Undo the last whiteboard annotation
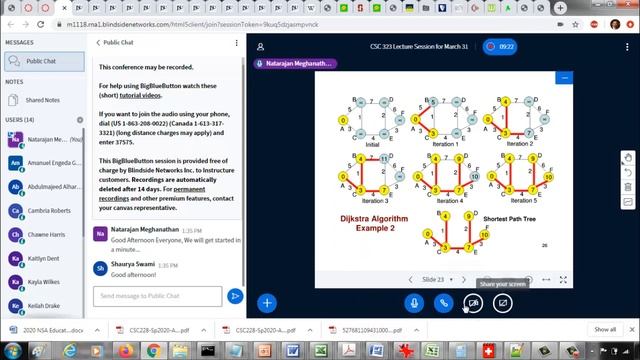640x360 pixels. click(628, 173)
